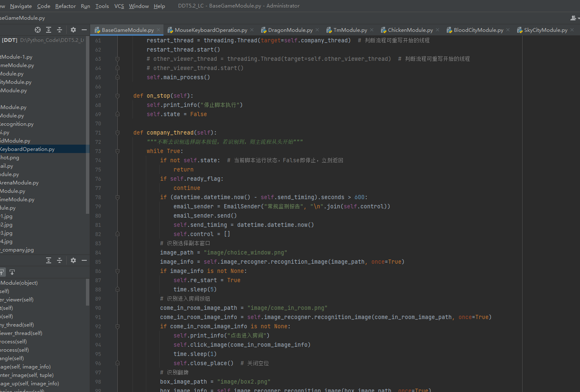
Task: Select iewer_thread(self) in Structure panel
Action: 21,333
